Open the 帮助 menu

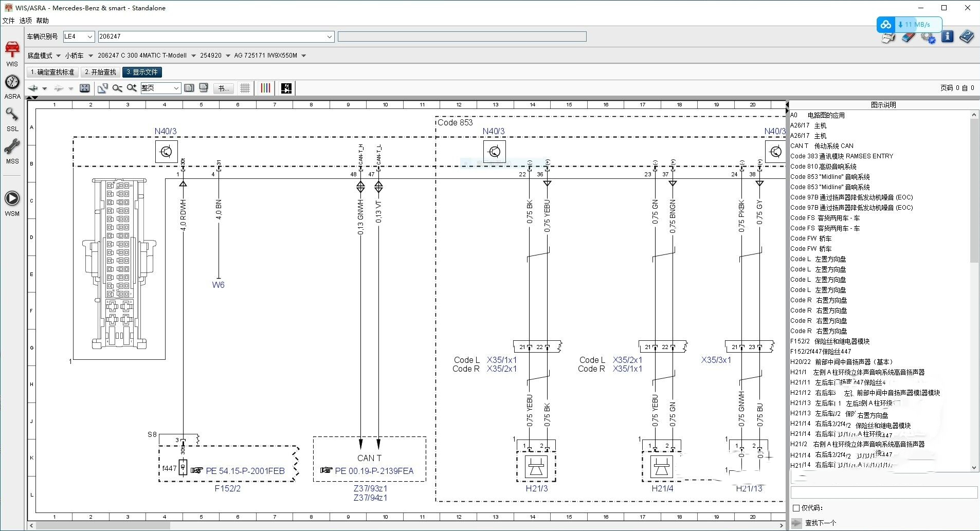(43, 21)
